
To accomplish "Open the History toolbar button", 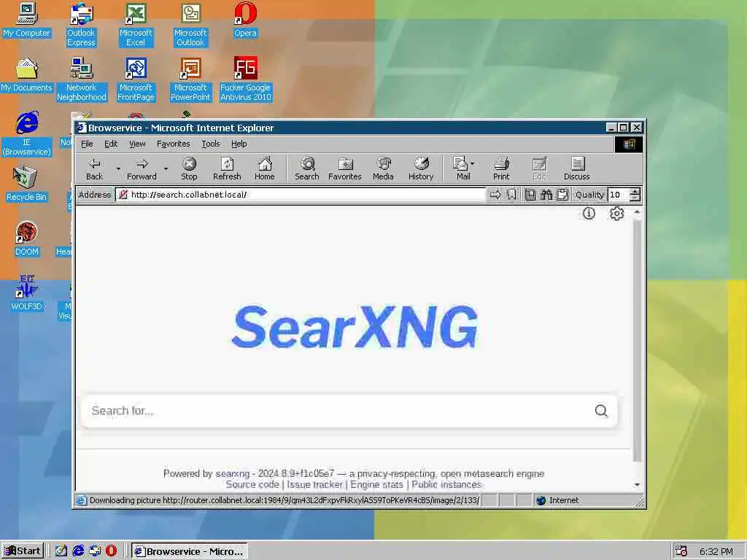I will 421,168.
